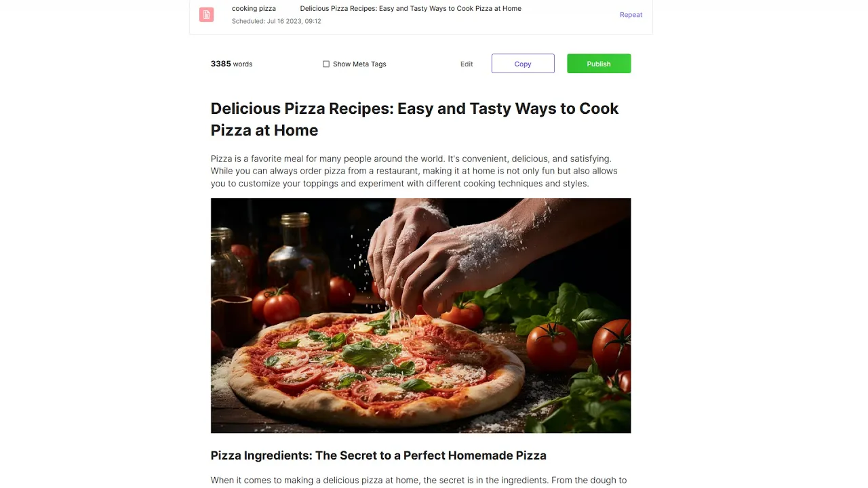Click the Publish button
This screenshot has height=488, width=868.
[x=599, y=64]
